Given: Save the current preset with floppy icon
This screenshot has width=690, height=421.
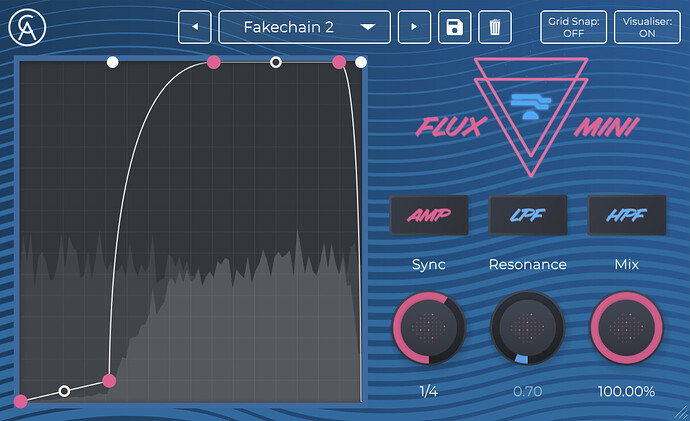Looking at the screenshot, I should 455,27.
